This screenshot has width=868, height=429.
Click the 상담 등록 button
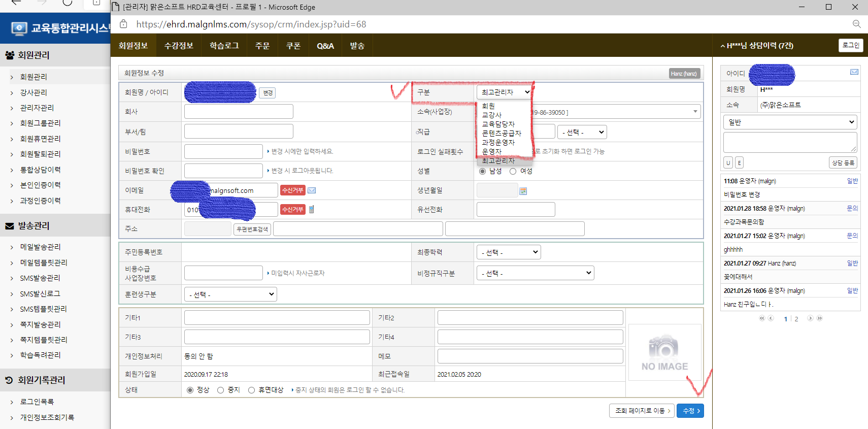coord(843,162)
